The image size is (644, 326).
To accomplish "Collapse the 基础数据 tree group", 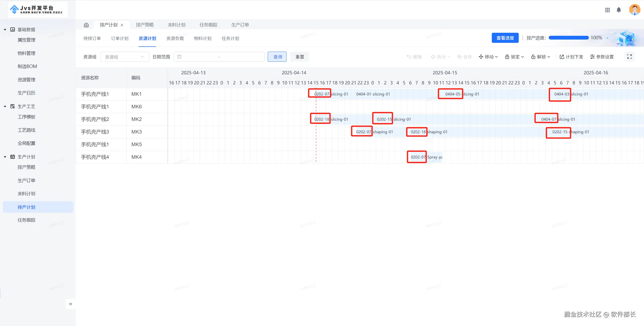I will click(x=5, y=29).
